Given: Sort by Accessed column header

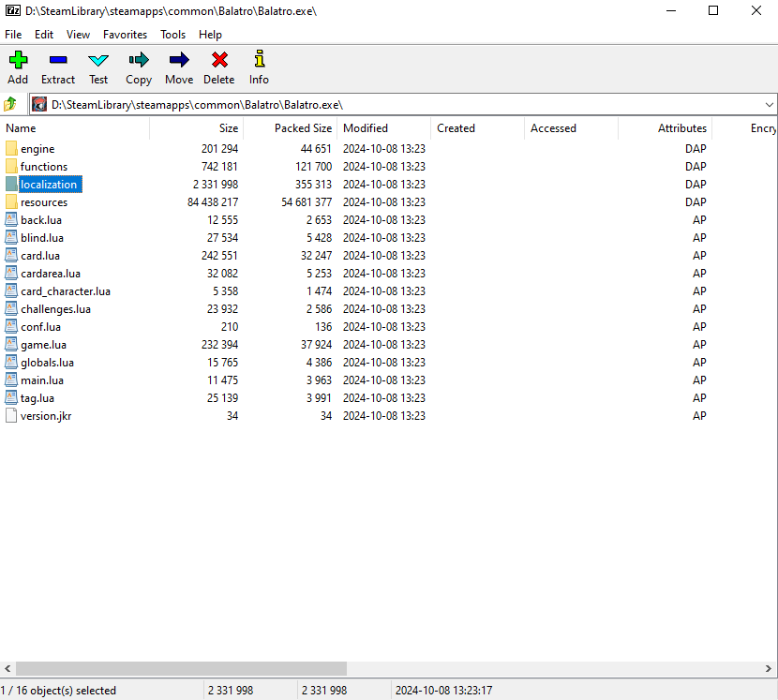Looking at the screenshot, I should (571, 128).
